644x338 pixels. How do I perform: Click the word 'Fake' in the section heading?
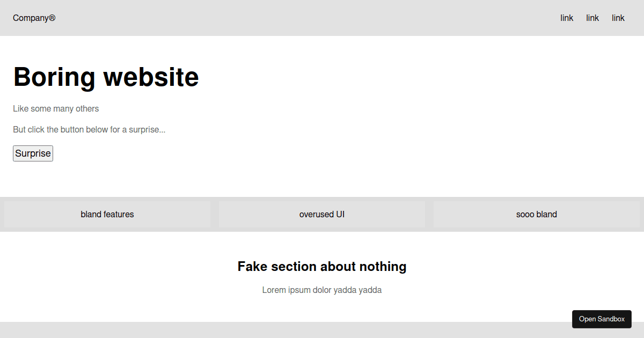point(252,267)
